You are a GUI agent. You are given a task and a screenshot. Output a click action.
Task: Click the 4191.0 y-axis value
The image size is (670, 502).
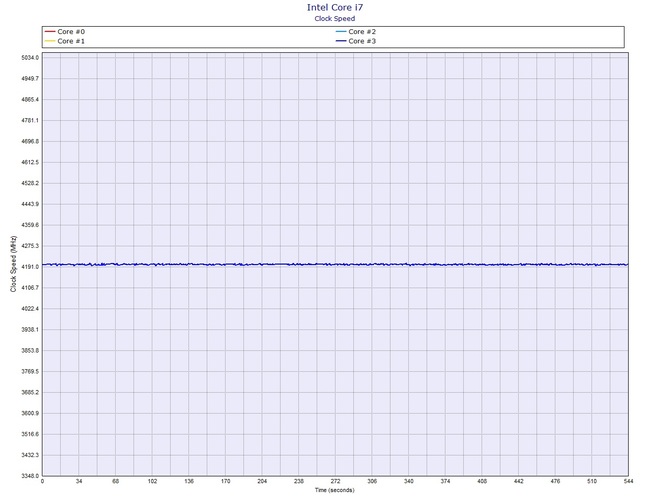(x=30, y=267)
